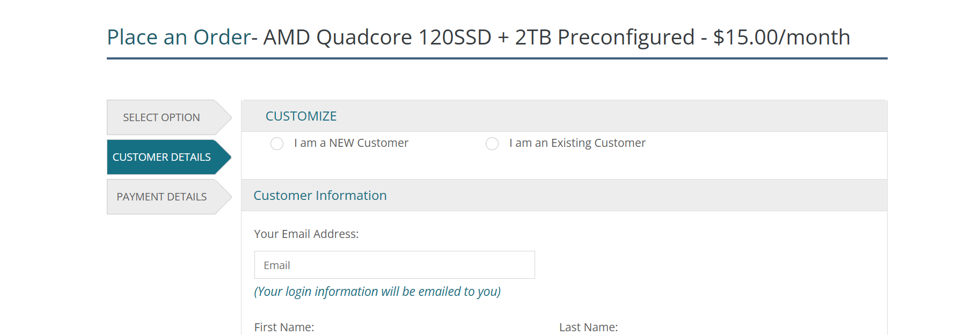
Task: Click the "I am an Existing Customer" label
Action: [x=577, y=143]
